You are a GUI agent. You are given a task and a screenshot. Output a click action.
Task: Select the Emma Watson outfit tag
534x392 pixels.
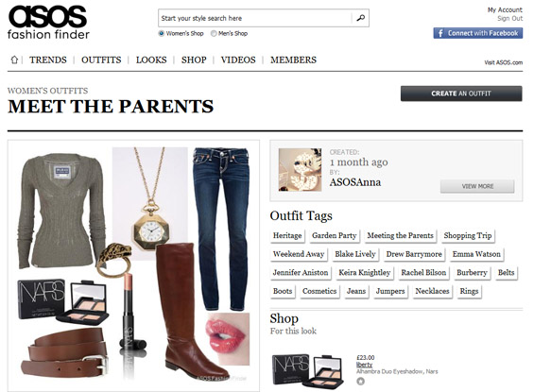coord(476,254)
